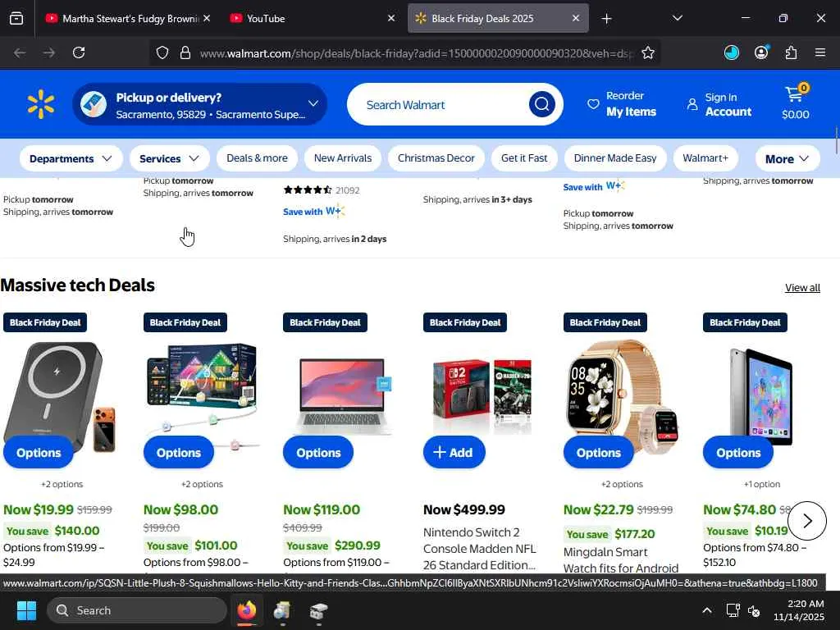The height and width of the screenshot is (630, 840).
Task: Click Options on the $98.00 string lights
Action: click(178, 453)
